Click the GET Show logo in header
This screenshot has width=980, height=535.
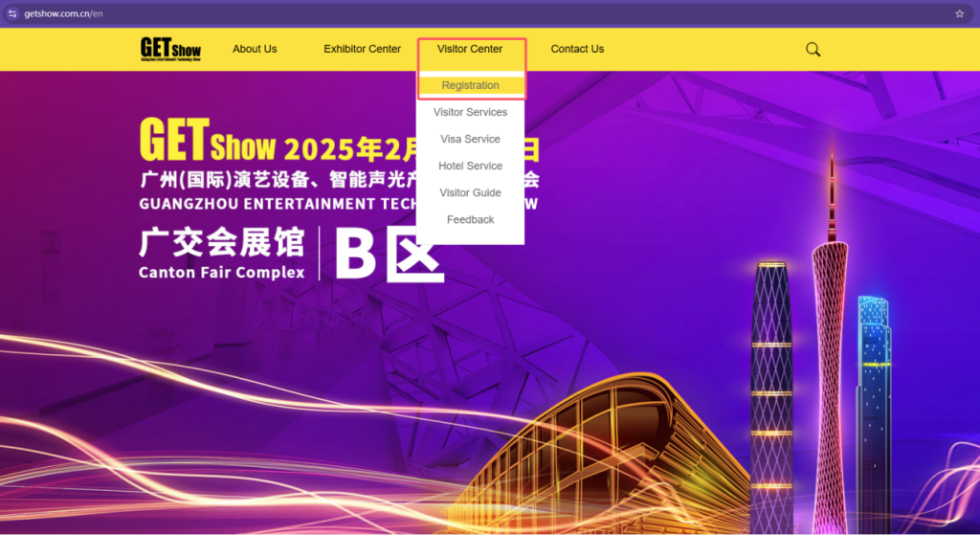170,49
